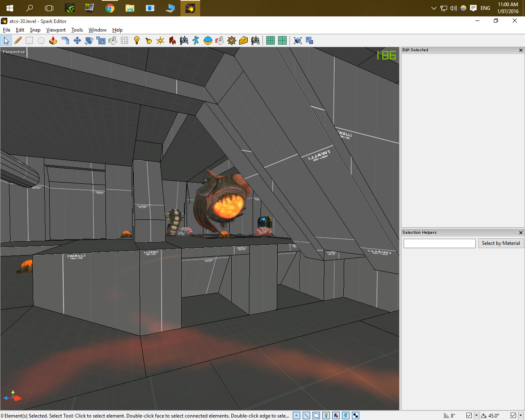The height and width of the screenshot is (420, 525).
Task: Open the Viewport menu
Action: [x=56, y=30]
